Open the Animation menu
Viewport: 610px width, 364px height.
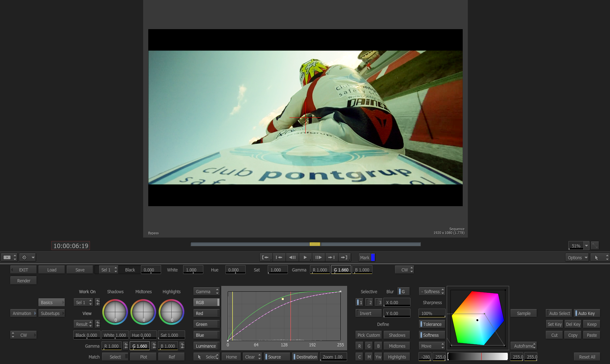click(24, 313)
